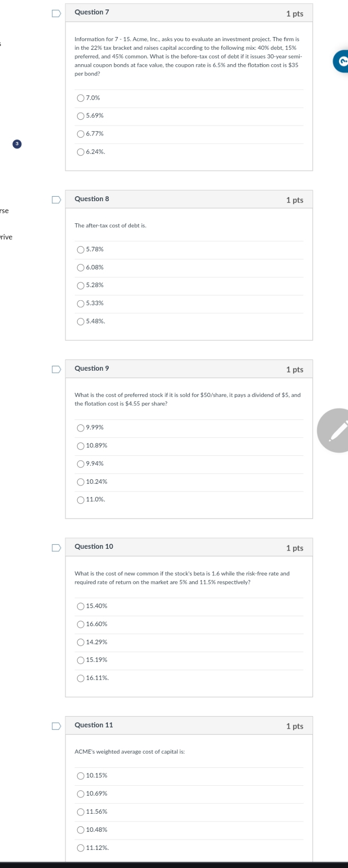The height and width of the screenshot is (868, 348).
Task: Pick 10.89% for the preferred stock cost
Action: point(80,445)
